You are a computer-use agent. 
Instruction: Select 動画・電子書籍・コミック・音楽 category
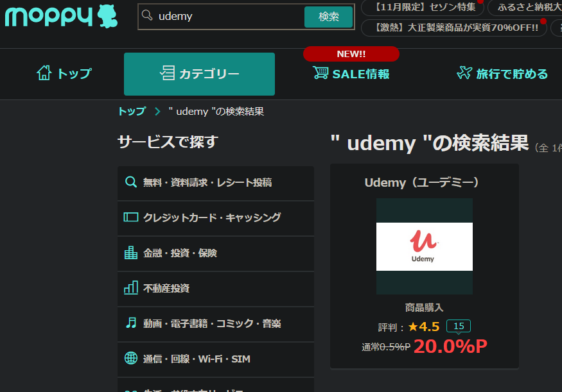click(x=216, y=323)
